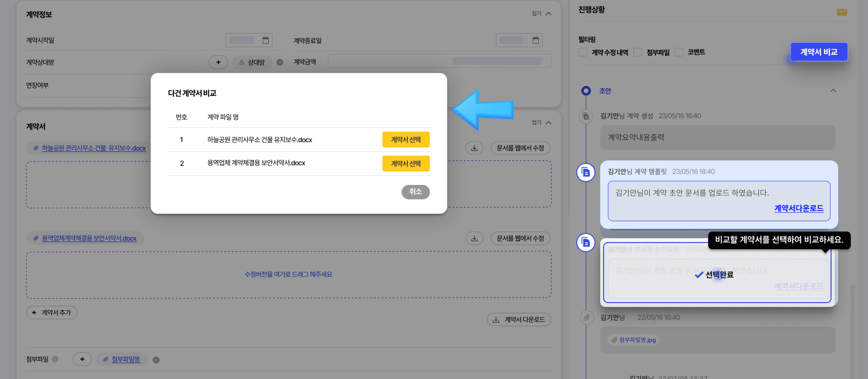Open calendar icon for 계약시작일

(265, 40)
